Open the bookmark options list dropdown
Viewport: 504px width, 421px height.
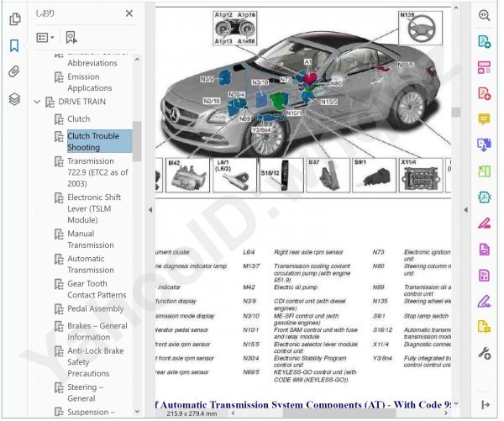[x=45, y=37]
